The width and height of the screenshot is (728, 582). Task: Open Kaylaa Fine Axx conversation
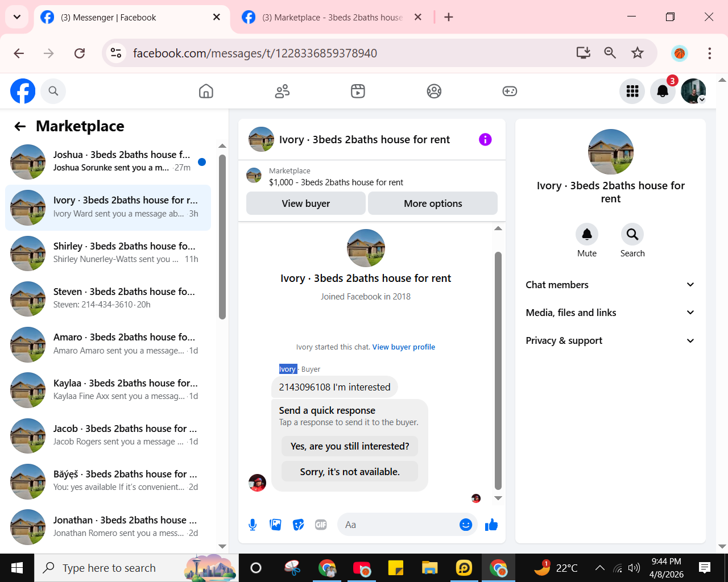[x=108, y=390]
